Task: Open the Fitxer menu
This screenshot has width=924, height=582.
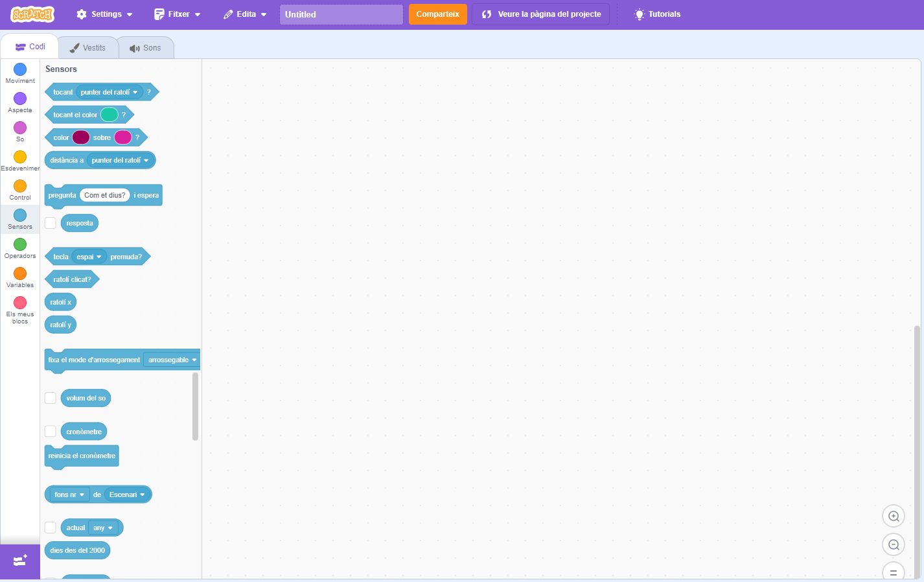Action: click(178, 14)
